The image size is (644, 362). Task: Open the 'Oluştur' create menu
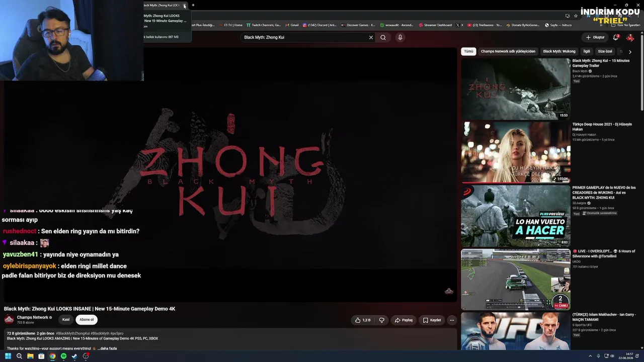(x=595, y=37)
